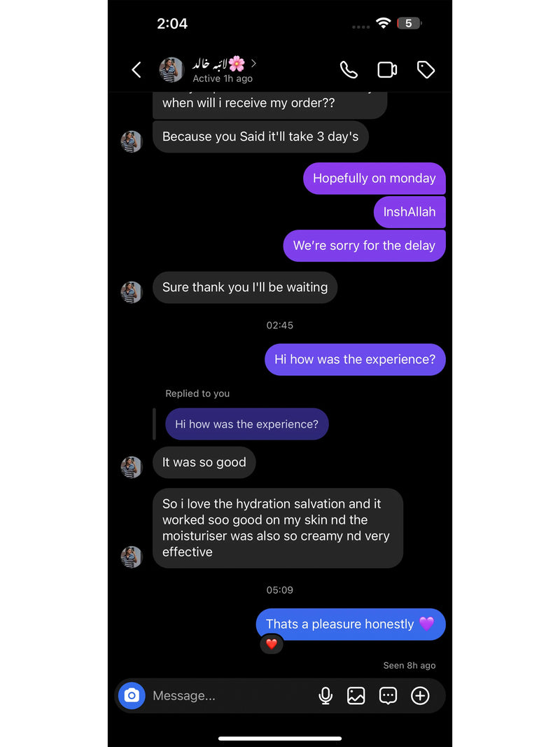
Task: Select the 'Thats a pleasure honestly' message bubble
Action: [x=351, y=624]
